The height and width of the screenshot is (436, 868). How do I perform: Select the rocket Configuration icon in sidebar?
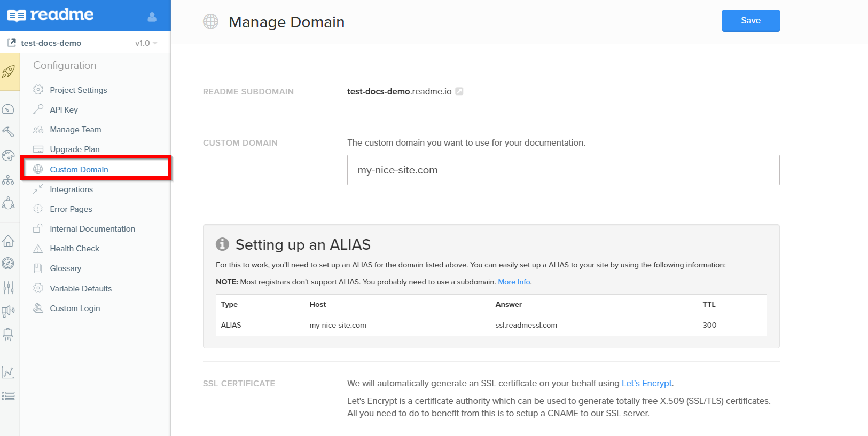pyautogui.click(x=9, y=72)
